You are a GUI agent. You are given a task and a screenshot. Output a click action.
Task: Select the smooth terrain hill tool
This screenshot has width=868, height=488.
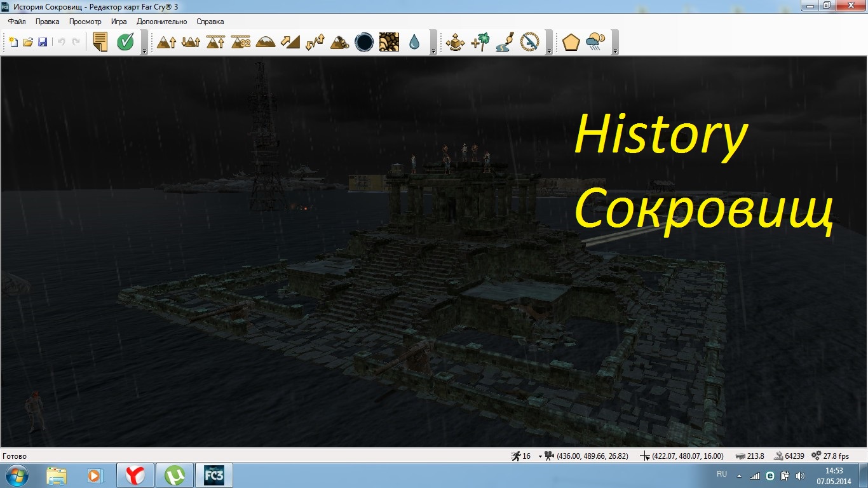pos(265,42)
